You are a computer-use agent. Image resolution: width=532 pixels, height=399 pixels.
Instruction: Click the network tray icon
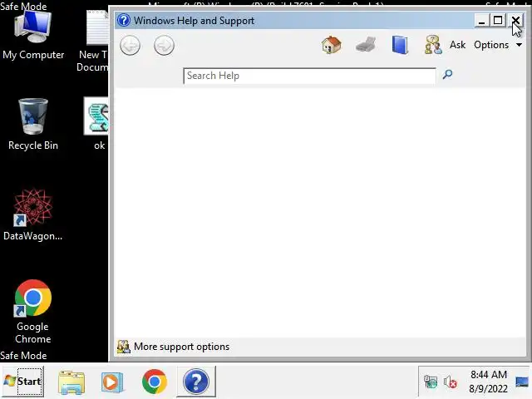[431, 382]
